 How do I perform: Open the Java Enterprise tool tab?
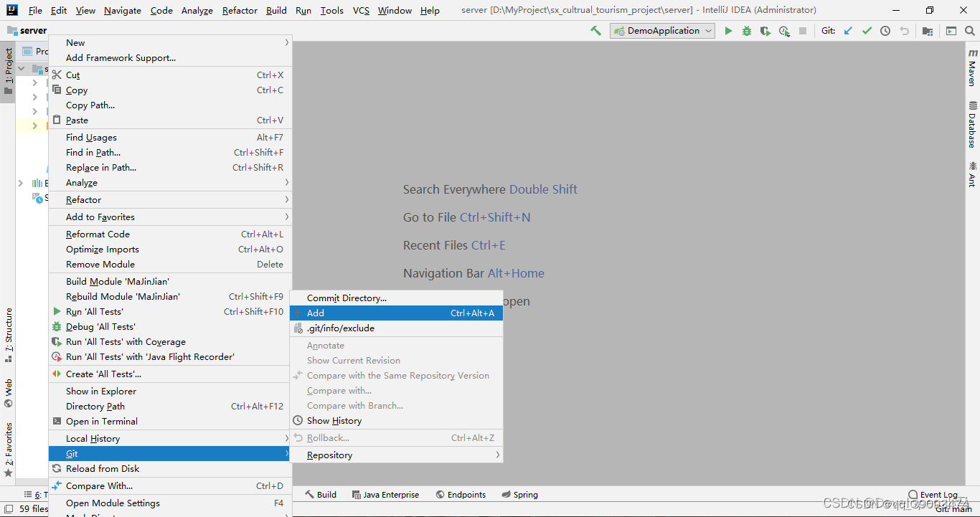(x=385, y=495)
